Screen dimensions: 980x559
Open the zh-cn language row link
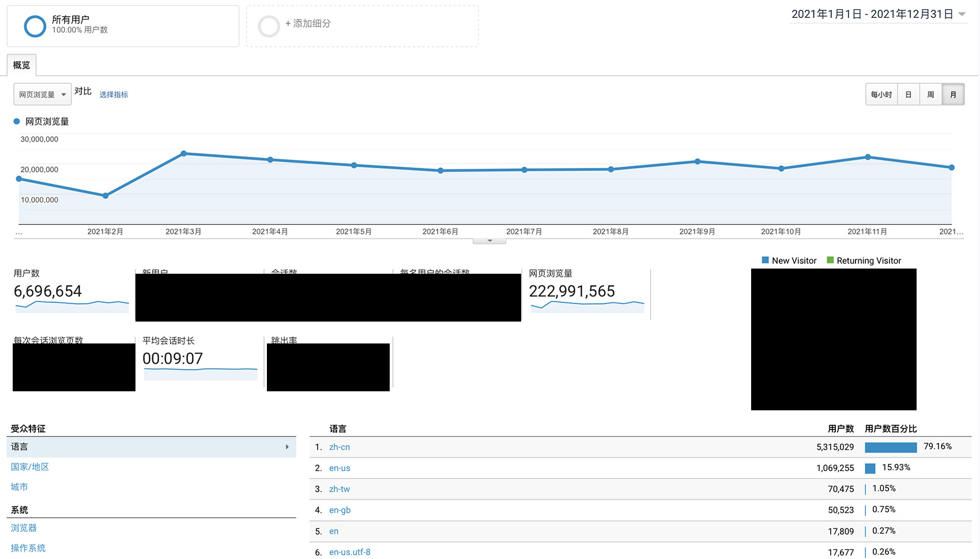[340, 447]
